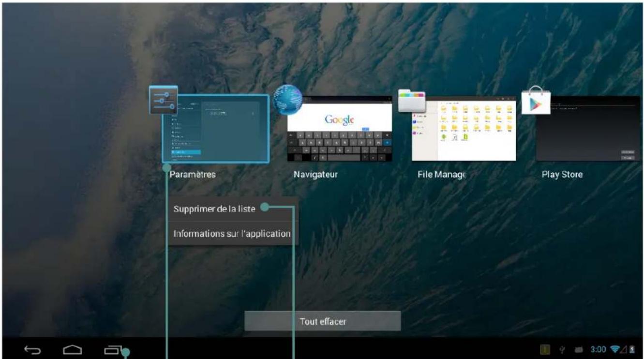This screenshot has height=359, width=644.
Task: Select Informations sur l'application
Action: click(233, 234)
